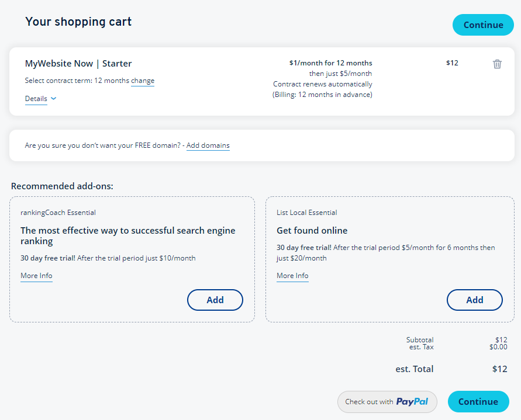Click the 'Your shopping cart' heading
521x420 pixels.
(x=78, y=22)
